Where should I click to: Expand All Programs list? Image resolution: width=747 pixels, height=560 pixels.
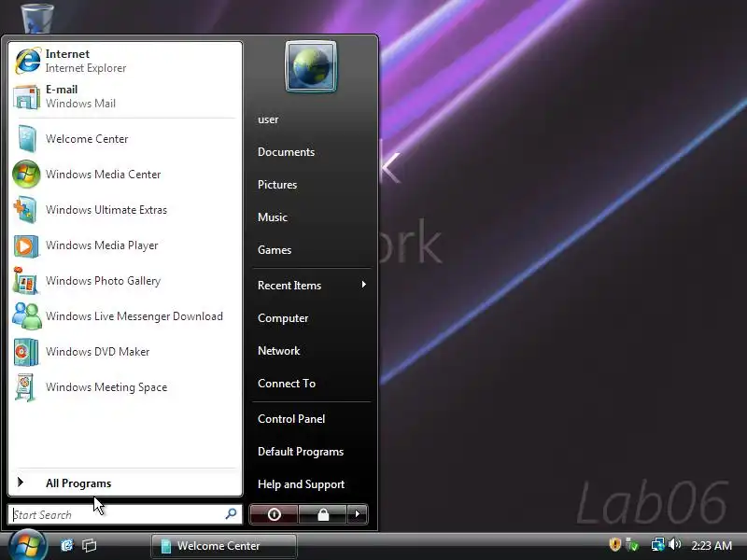(78, 483)
